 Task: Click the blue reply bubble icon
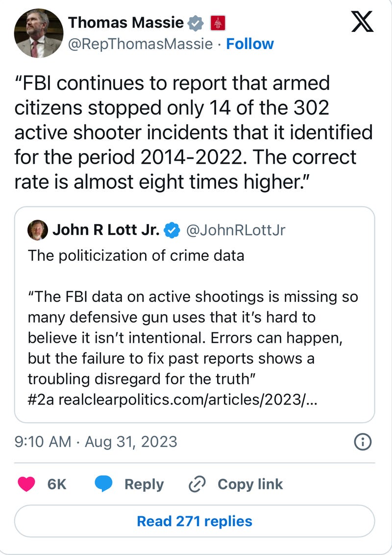tap(103, 484)
